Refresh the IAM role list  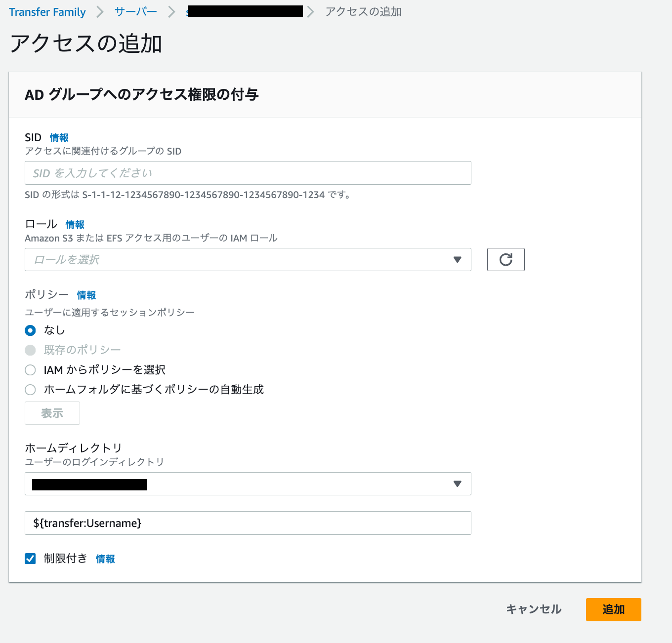(505, 259)
